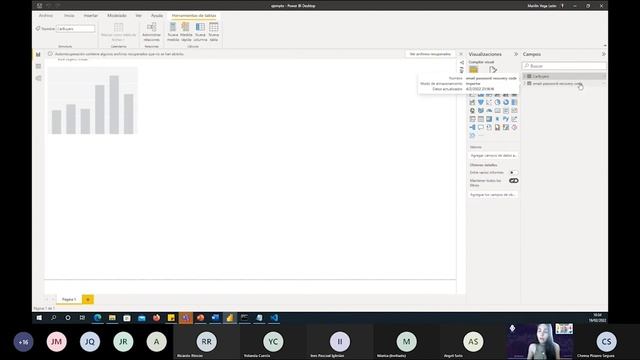The width and height of the screenshot is (640, 360).
Task: Select the donut chart visual icon
Action: click(506, 102)
